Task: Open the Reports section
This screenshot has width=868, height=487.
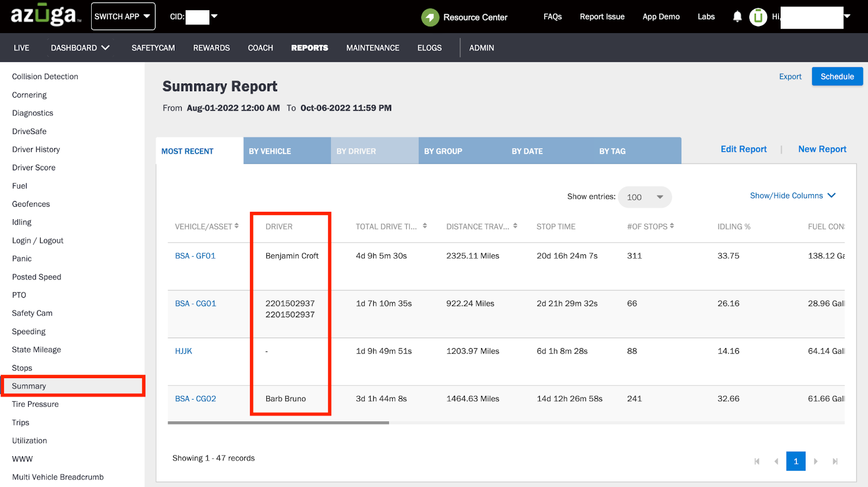Action: point(310,48)
